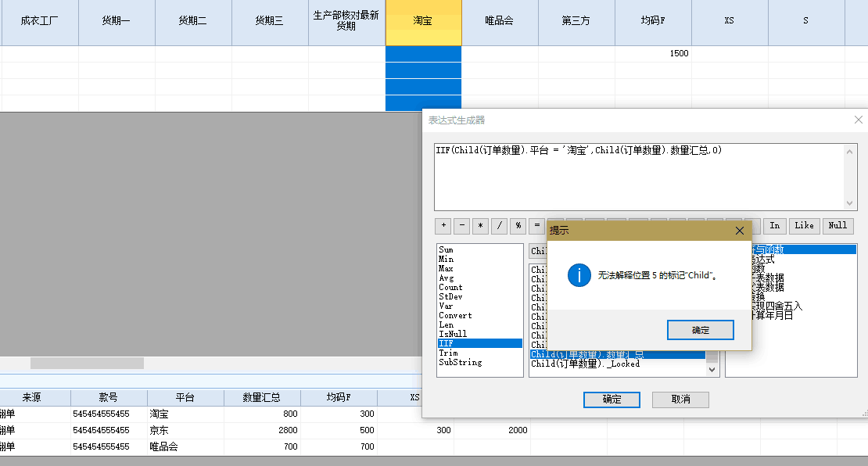
Task: Select the Sum function in list
Action: pos(446,250)
